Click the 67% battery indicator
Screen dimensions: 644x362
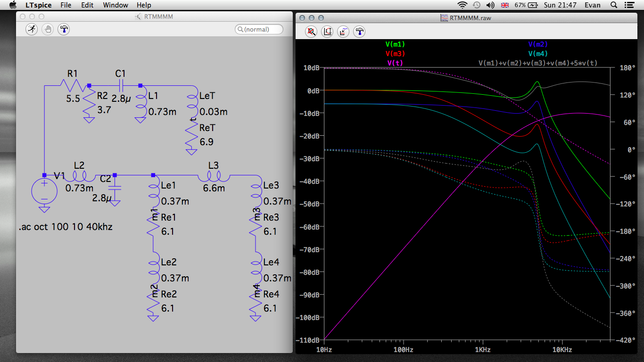click(526, 5)
